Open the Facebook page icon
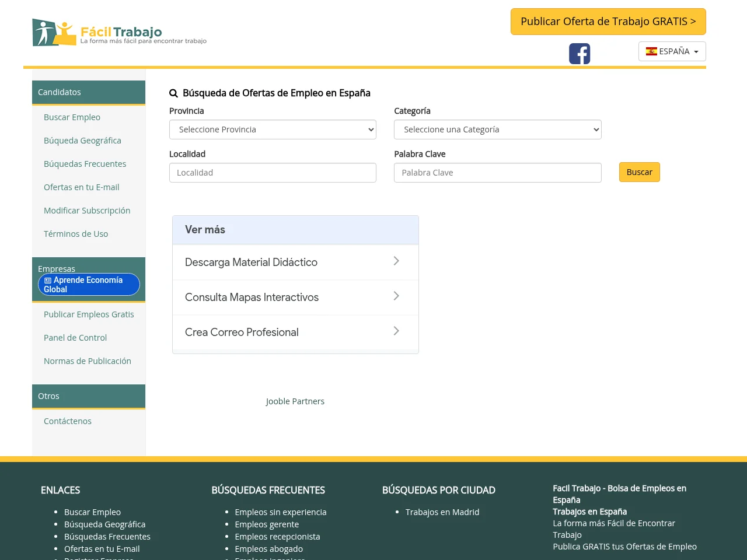Image resolution: width=747 pixels, height=560 pixels. (x=580, y=54)
